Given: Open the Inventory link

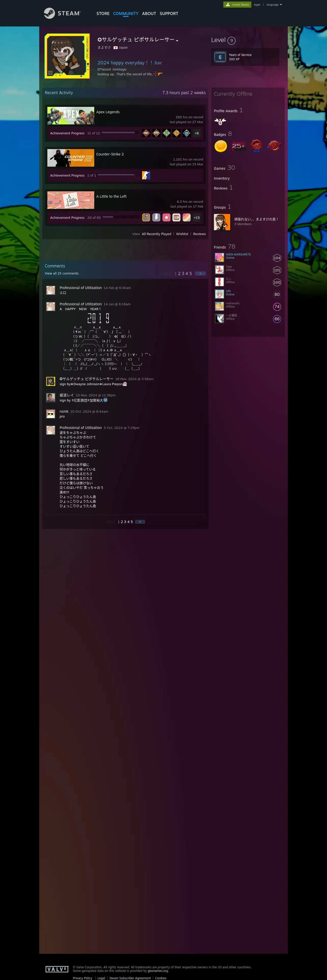Looking at the screenshot, I should (x=222, y=178).
